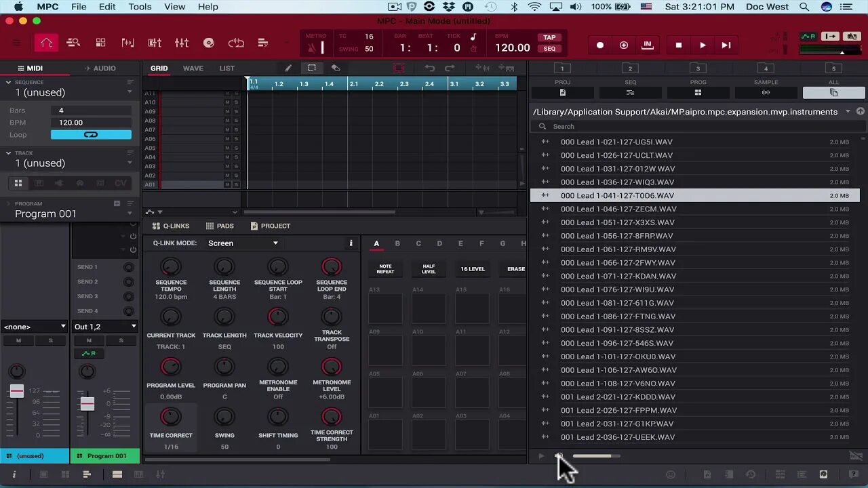The height and width of the screenshot is (488, 868).
Task: Open the File menu
Action: (x=79, y=7)
